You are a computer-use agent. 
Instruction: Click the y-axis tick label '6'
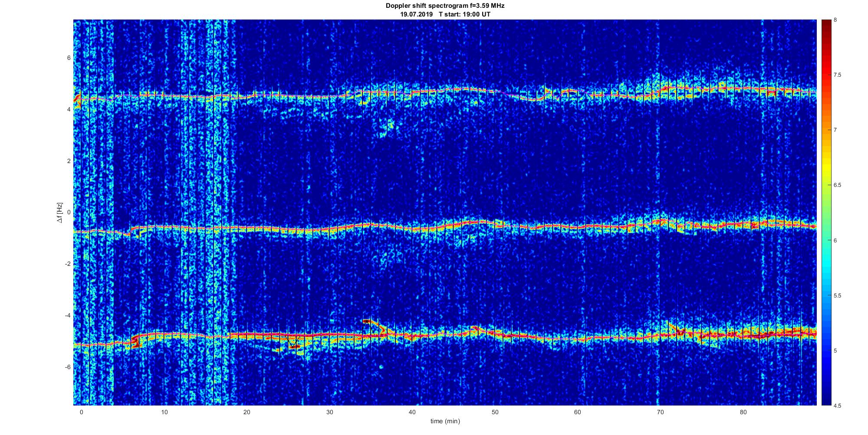[69, 58]
